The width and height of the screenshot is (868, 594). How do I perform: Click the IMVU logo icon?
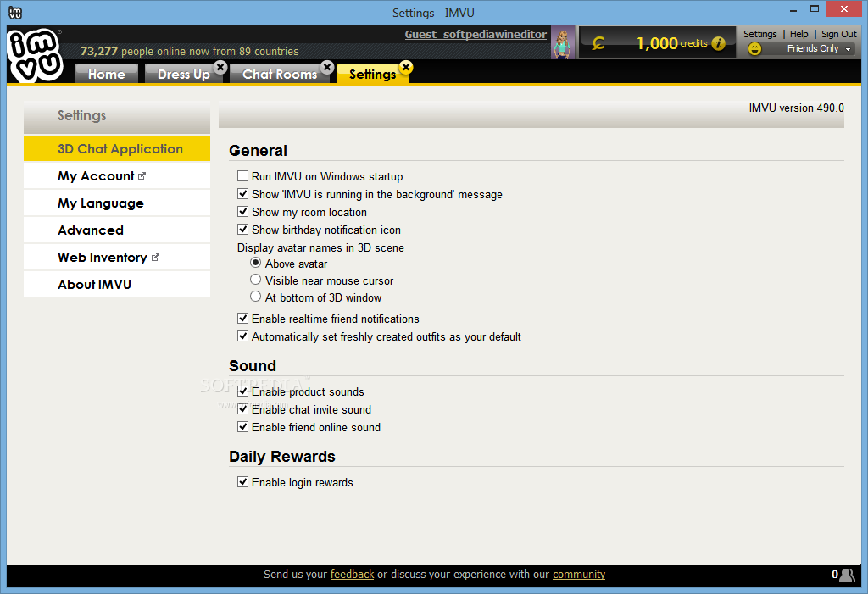coord(35,55)
